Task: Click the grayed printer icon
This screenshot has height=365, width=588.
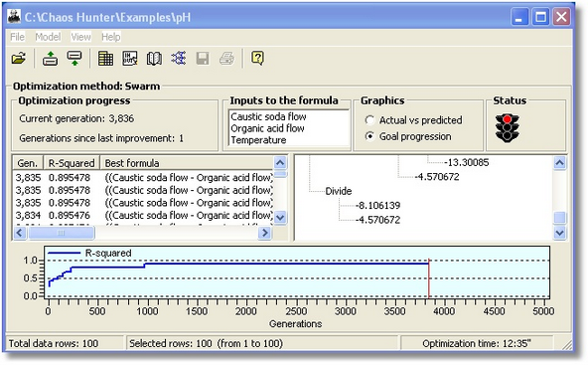Action: click(x=226, y=59)
